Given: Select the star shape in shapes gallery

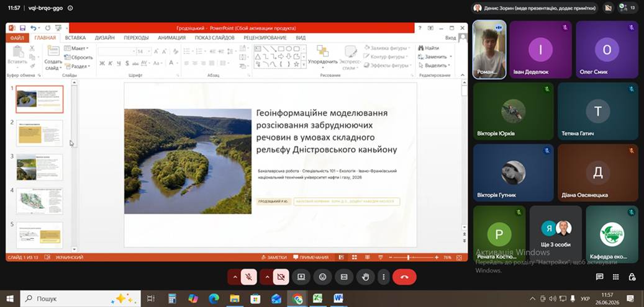Looking at the screenshot, I should pyautogui.click(x=296, y=64).
